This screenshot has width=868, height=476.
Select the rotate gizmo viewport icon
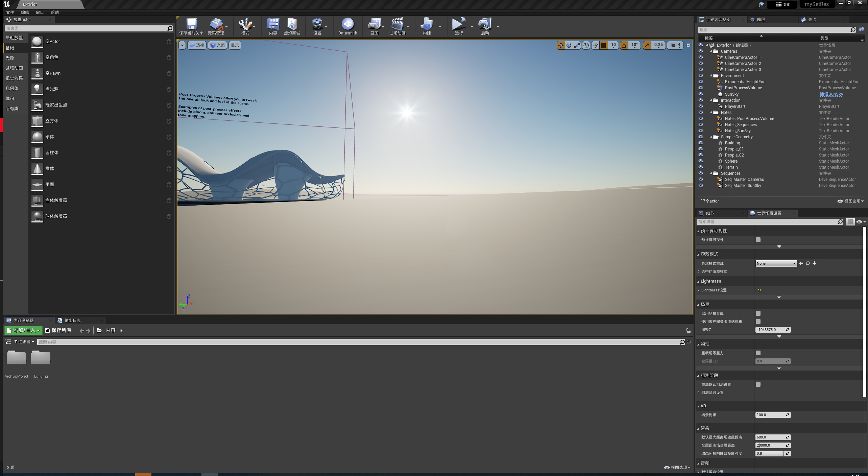point(569,45)
